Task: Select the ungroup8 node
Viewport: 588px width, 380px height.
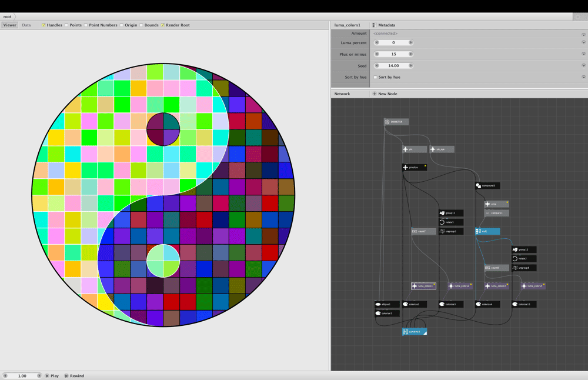Action: 524,268
